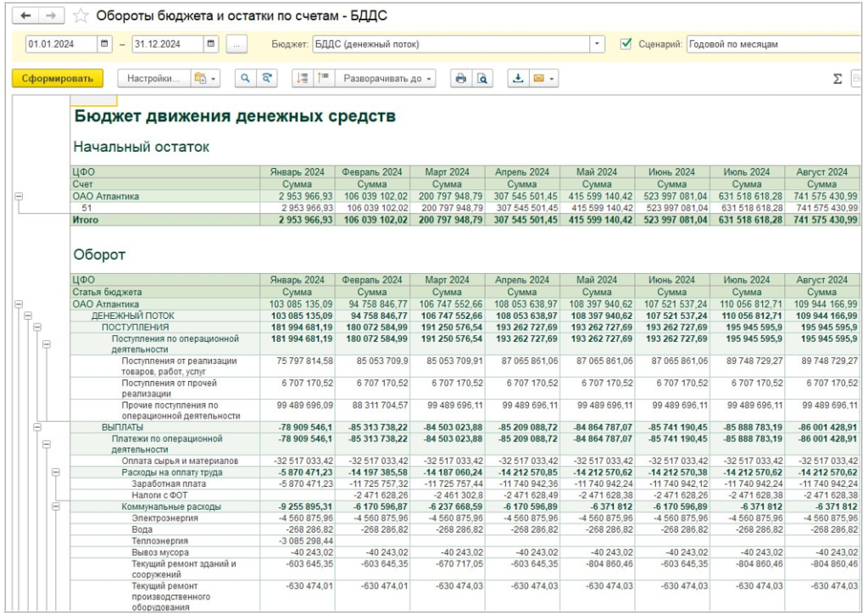
Task: Open calendar for end date 31.12.2024
Action: [x=210, y=44]
